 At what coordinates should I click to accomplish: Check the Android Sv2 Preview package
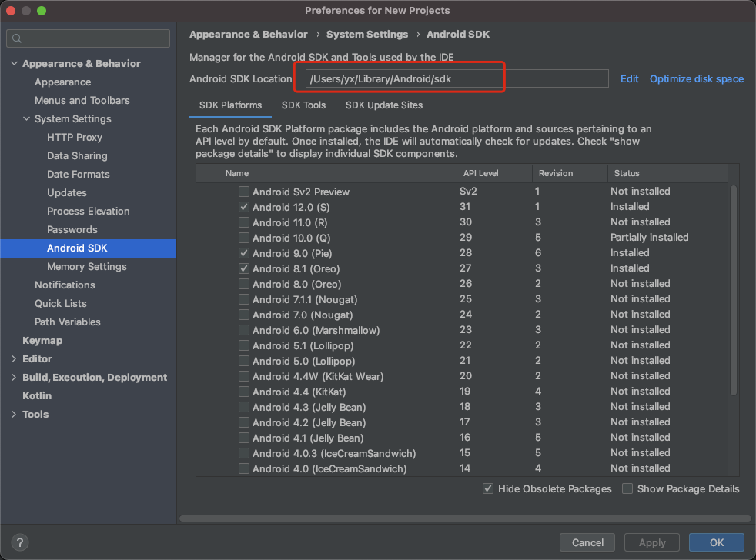point(244,191)
